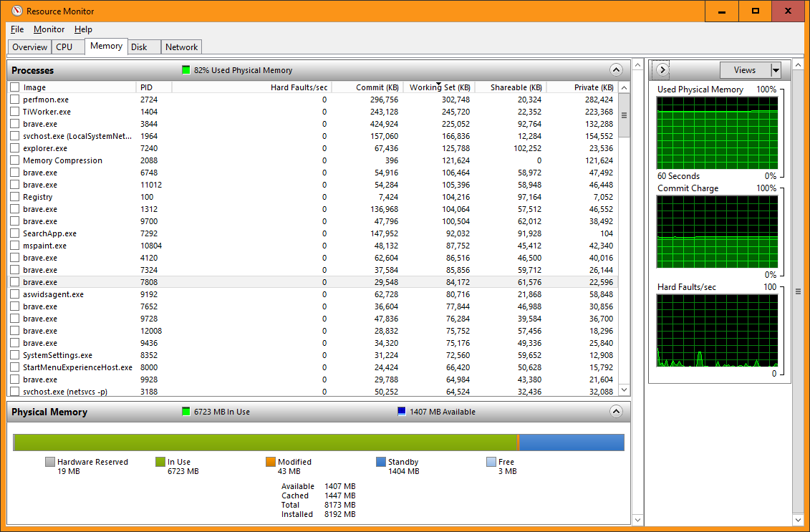Sort by Working Set (KB) column
The height and width of the screenshot is (532, 810).
click(x=439, y=88)
